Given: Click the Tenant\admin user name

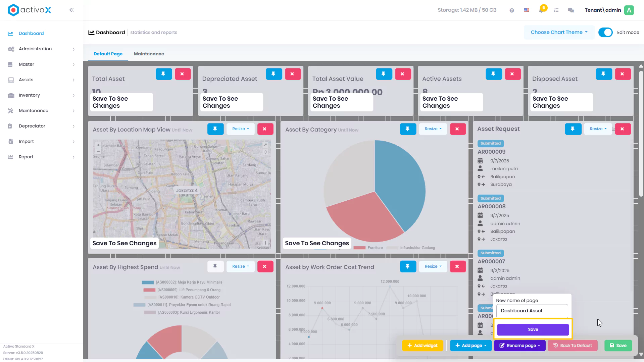Looking at the screenshot, I should [x=603, y=10].
